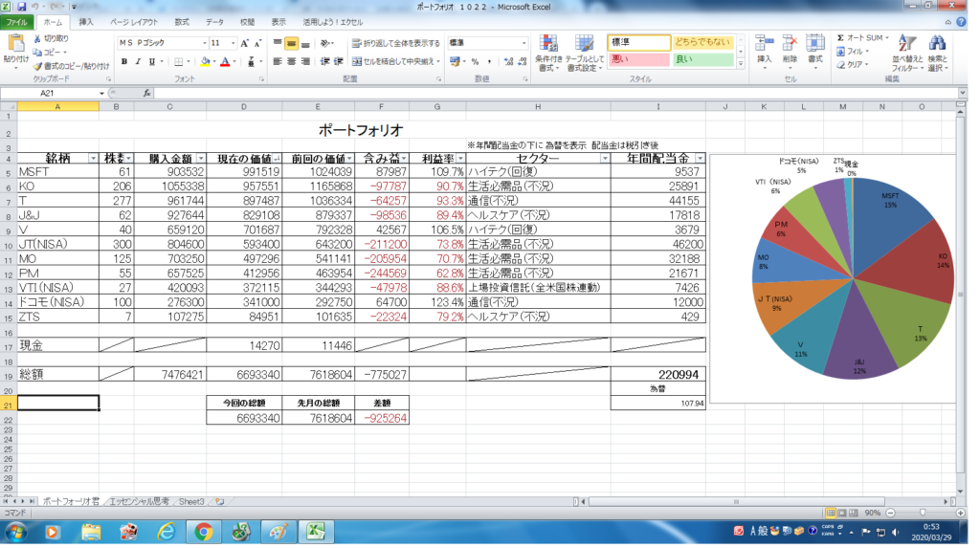Click the fill color bucket icon
The width and height of the screenshot is (980, 548).
(x=205, y=62)
